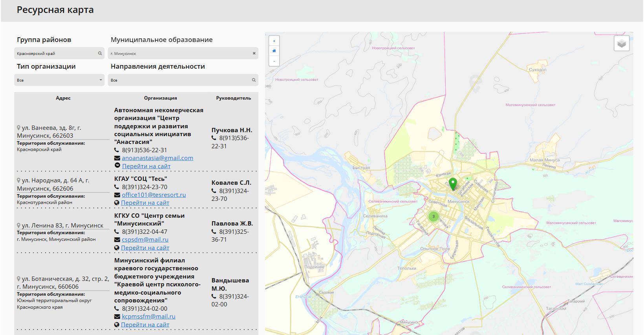
Task: Zoom out on the map
Action: pyautogui.click(x=274, y=61)
